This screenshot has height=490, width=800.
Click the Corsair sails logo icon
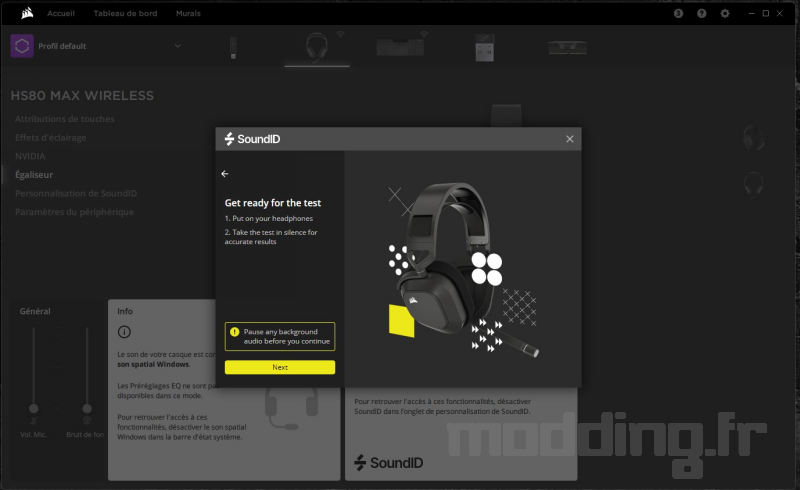point(27,13)
